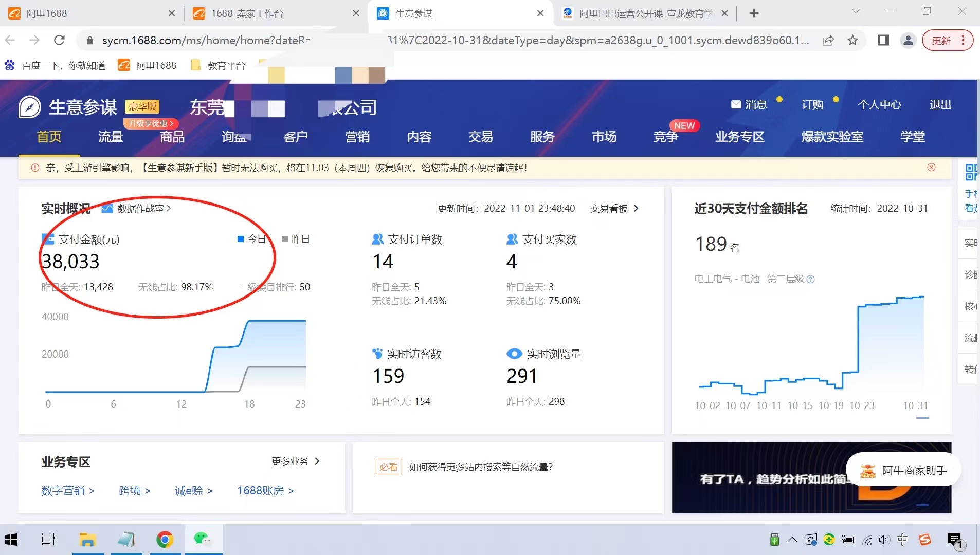Open 数据作战室 link with chevron
This screenshot has width=980, height=555.
[x=143, y=209]
